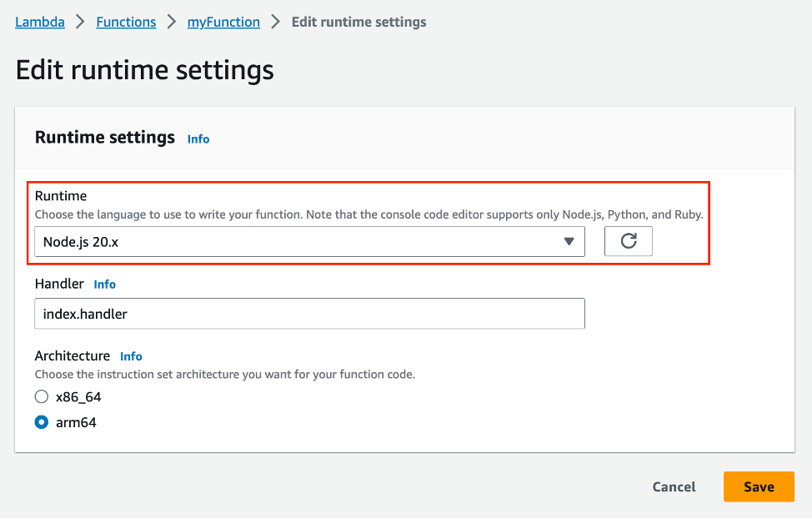
Task: Open the Architecture Info link
Action: (131, 356)
